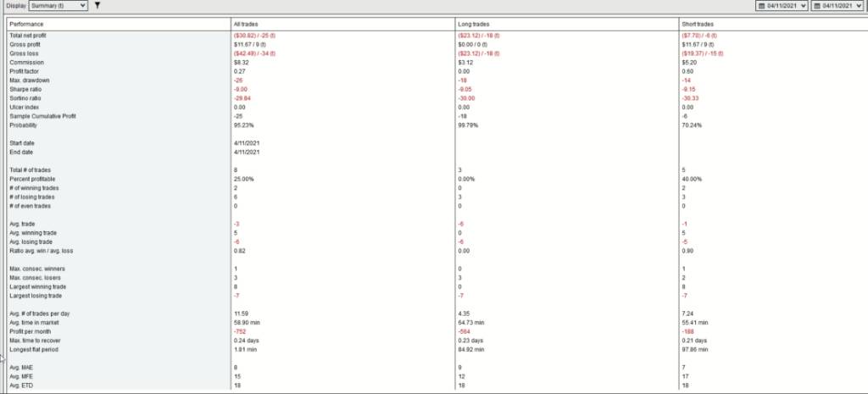868x394 pixels.
Task: Open the Display Summary dropdown
Action: [58, 5]
